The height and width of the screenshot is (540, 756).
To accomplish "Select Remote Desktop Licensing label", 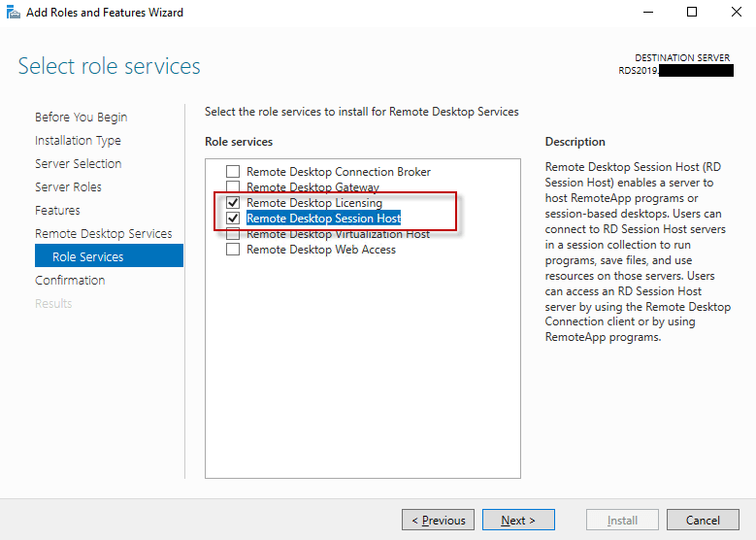I will pos(314,203).
